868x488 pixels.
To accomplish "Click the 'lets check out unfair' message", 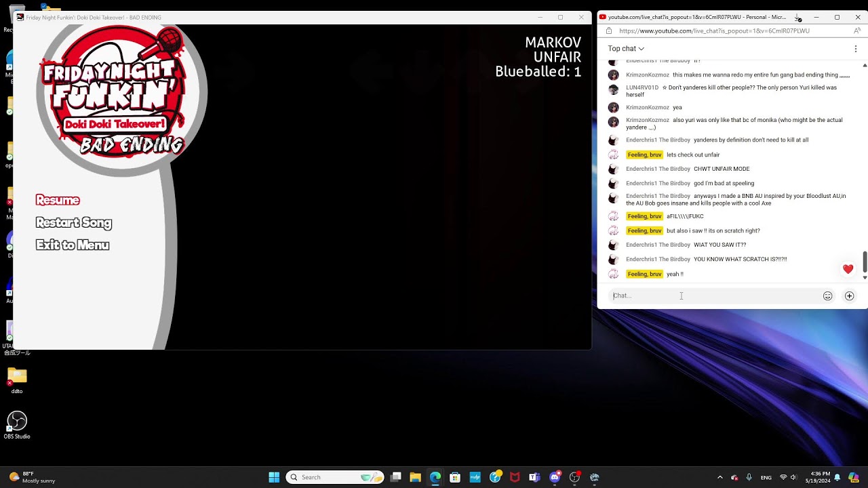I will point(693,155).
